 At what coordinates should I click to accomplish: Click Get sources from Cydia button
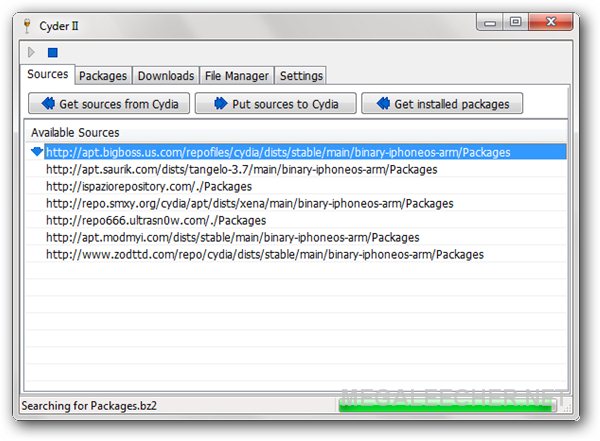point(109,104)
